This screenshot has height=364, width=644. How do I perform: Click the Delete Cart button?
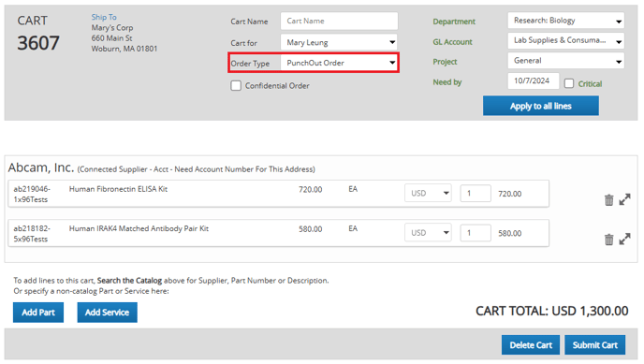pos(530,345)
